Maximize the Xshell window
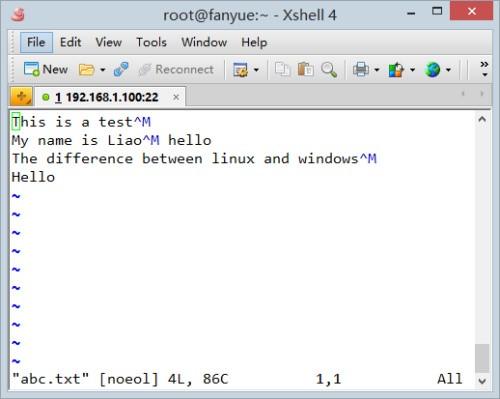The height and width of the screenshot is (399, 500). coord(437,11)
